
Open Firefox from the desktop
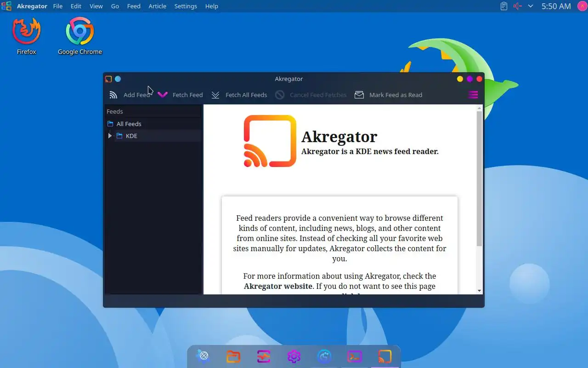(x=27, y=36)
